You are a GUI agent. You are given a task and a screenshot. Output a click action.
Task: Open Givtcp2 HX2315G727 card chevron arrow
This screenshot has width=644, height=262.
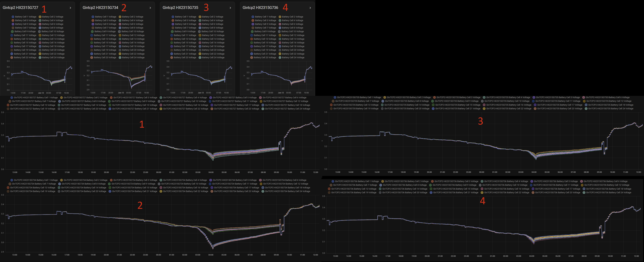[x=70, y=8]
